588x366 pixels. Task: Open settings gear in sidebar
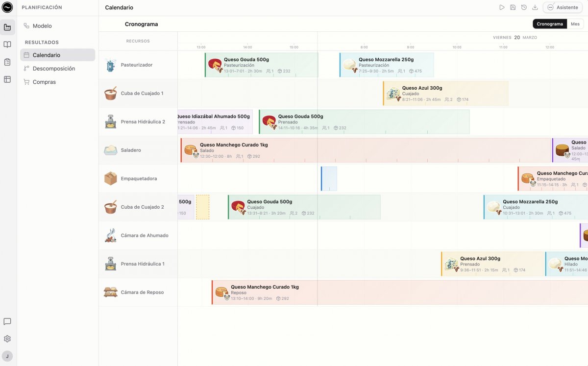pos(7,339)
